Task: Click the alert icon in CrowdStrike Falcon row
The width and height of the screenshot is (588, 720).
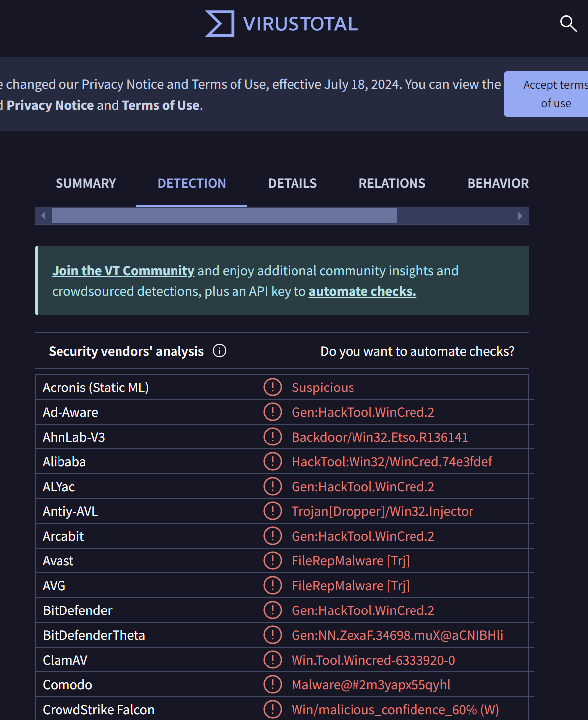Action: [273, 709]
